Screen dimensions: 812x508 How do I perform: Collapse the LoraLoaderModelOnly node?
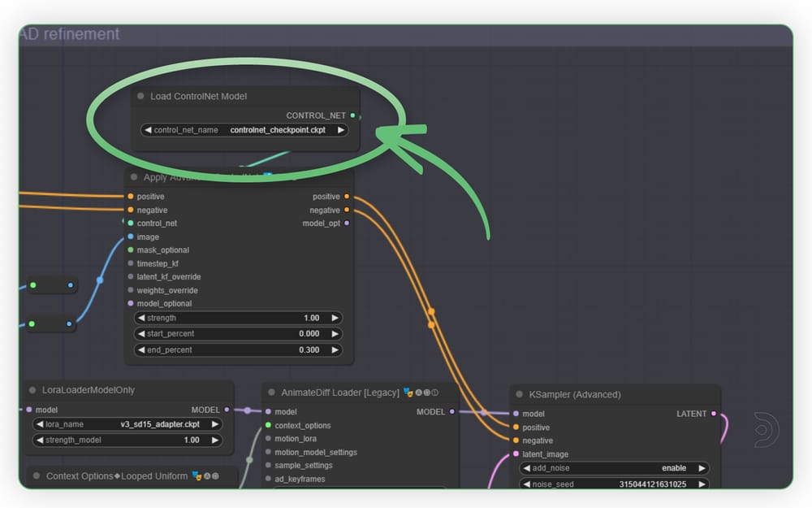coord(32,388)
